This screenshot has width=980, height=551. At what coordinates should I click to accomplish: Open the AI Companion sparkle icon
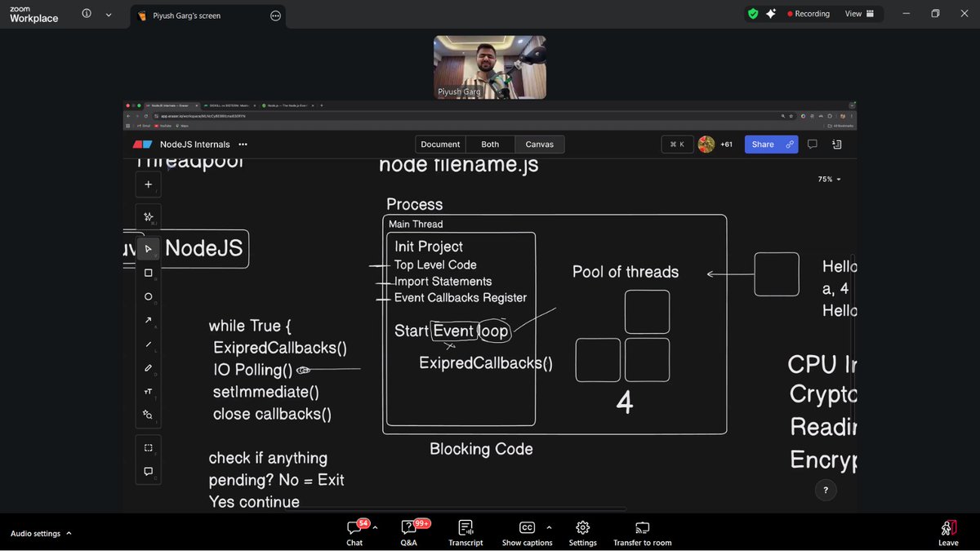click(x=771, y=14)
